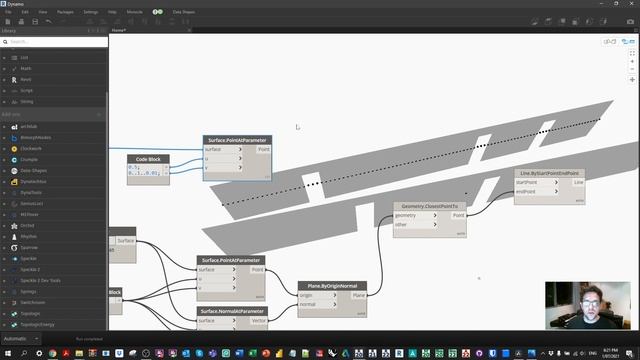Open the File menu
The width and height of the screenshot is (640, 360).
tap(8, 12)
